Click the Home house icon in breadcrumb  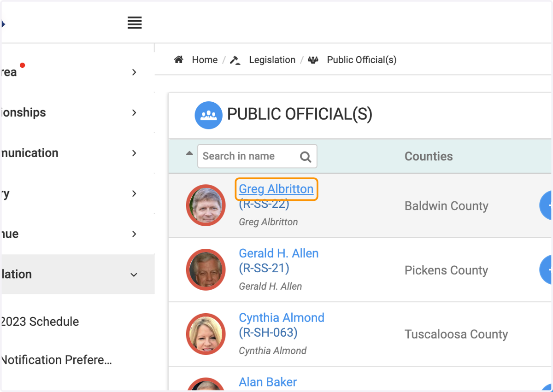tap(179, 59)
